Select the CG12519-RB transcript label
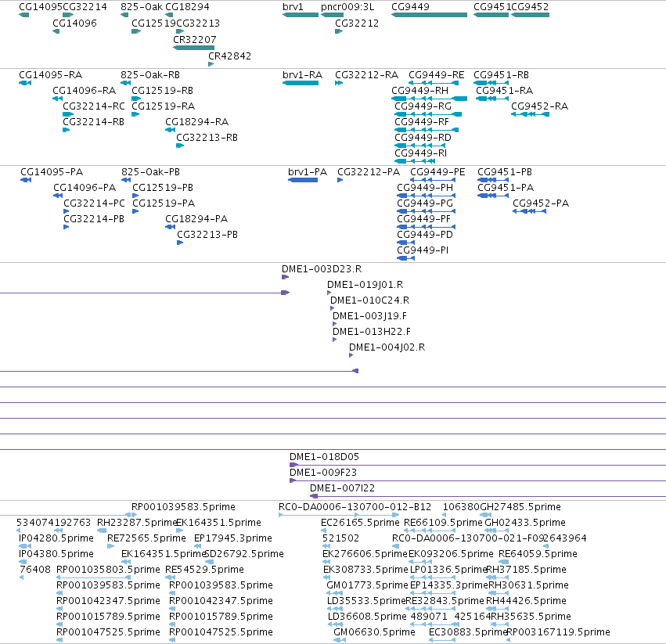The image size is (666, 644). [x=162, y=91]
